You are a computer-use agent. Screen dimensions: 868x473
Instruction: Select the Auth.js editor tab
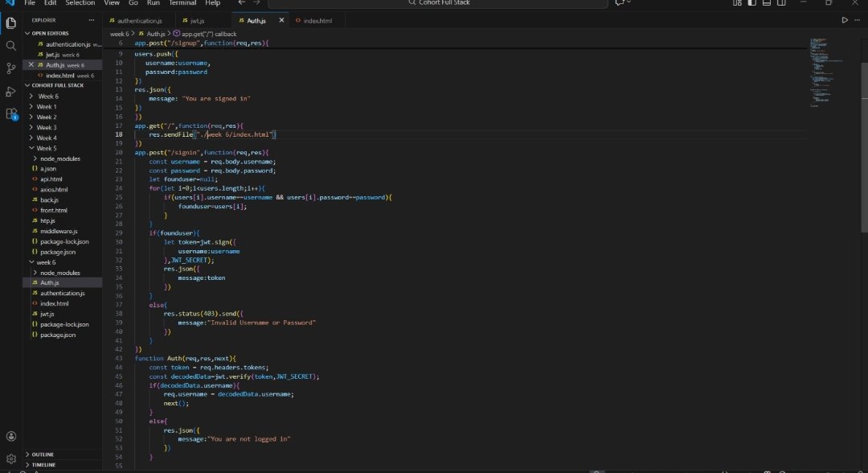coord(256,20)
